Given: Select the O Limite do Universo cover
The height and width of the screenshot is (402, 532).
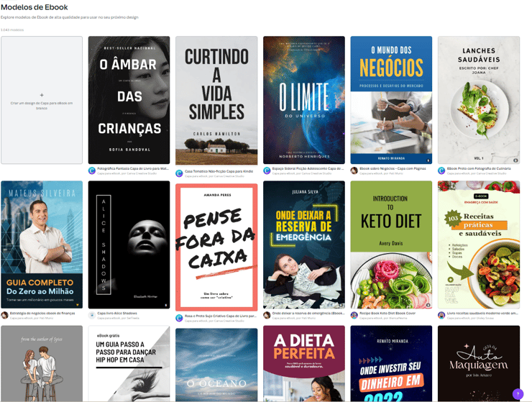Looking at the screenshot, I should click(x=304, y=100).
